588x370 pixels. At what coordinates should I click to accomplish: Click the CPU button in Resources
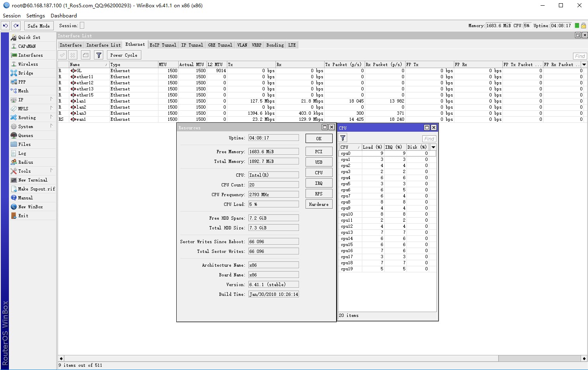[x=319, y=173]
